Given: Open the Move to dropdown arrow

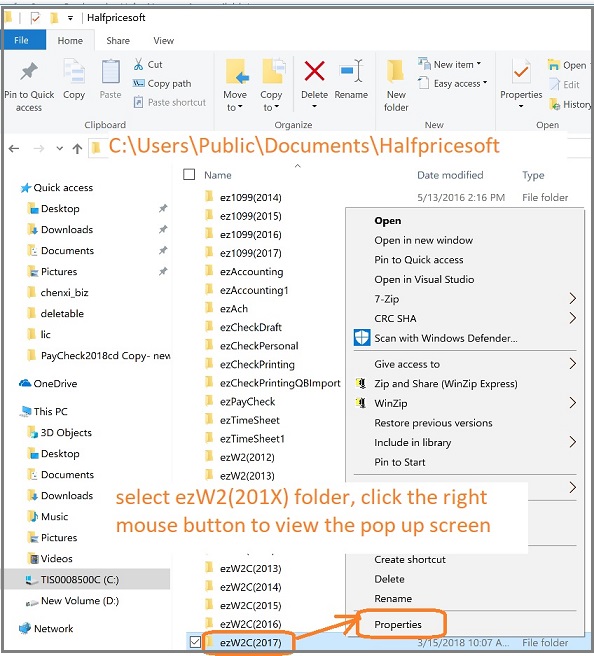Looking at the screenshot, I should [241, 107].
